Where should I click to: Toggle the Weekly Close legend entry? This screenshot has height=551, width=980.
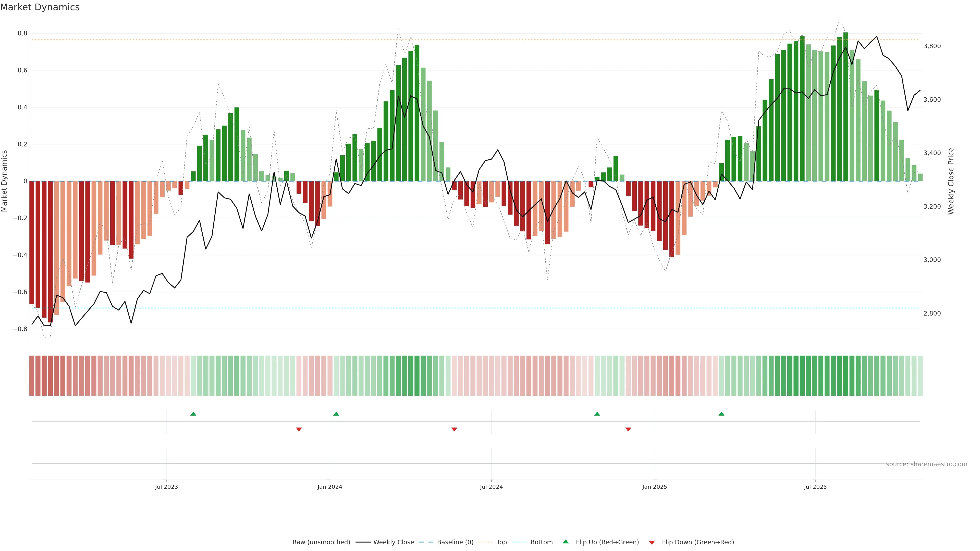coord(393,542)
